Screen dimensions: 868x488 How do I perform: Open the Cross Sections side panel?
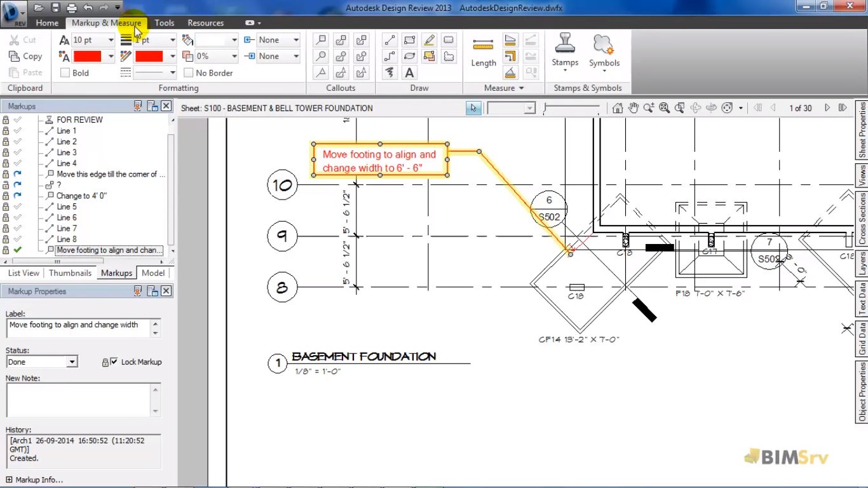[862, 218]
